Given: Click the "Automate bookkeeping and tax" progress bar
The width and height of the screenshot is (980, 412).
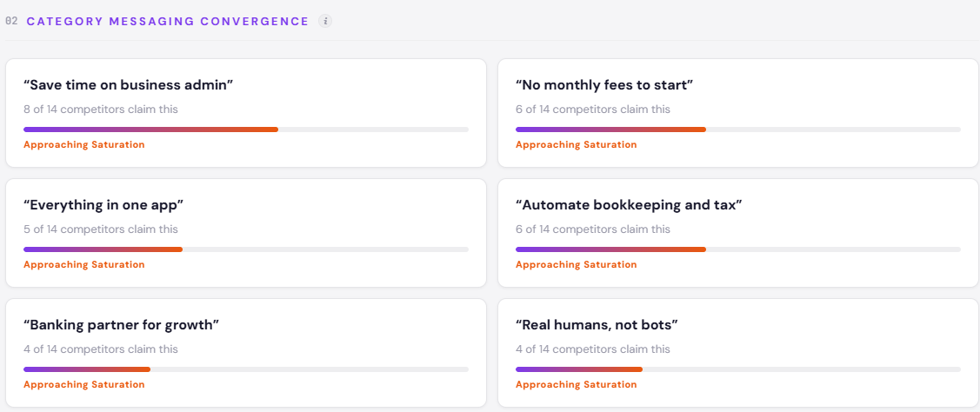Looking at the screenshot, I should point(738,249).
